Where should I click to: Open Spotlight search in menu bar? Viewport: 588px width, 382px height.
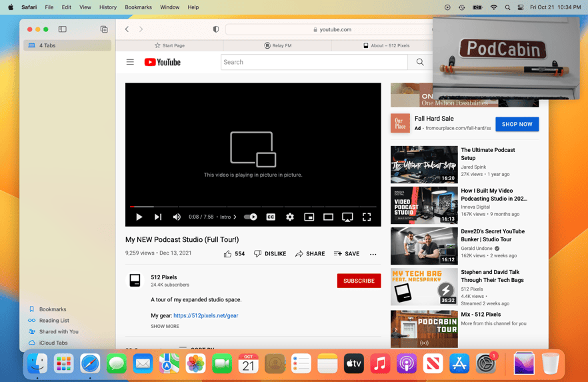(x=507, y=7)
